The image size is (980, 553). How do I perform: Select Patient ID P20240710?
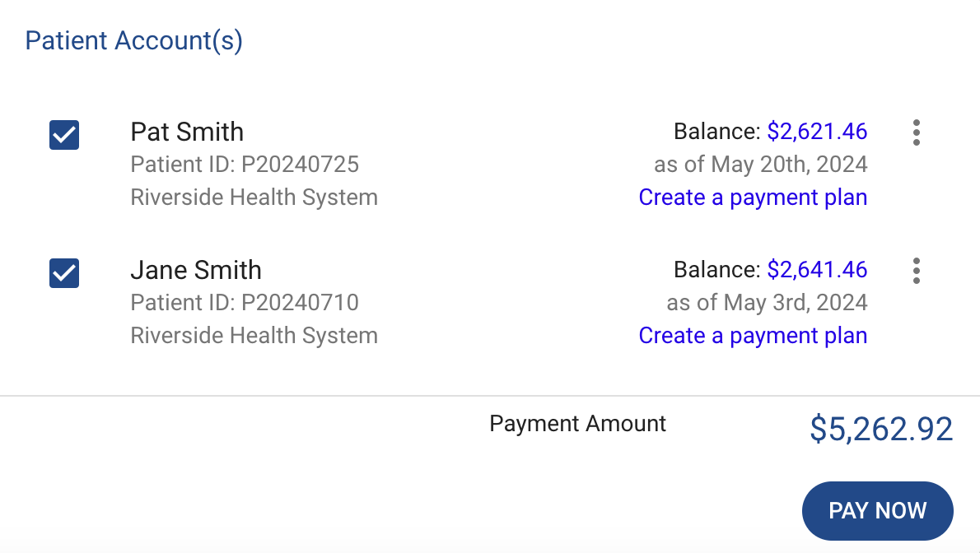pos(245,303)
